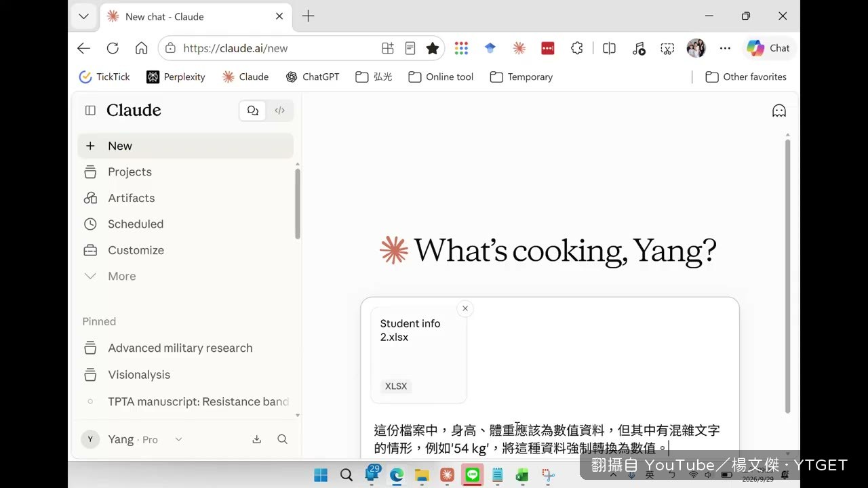The height and width of the screenshot is (488, 868).
Task: Open a new browser tab
Action: (308, 16)
